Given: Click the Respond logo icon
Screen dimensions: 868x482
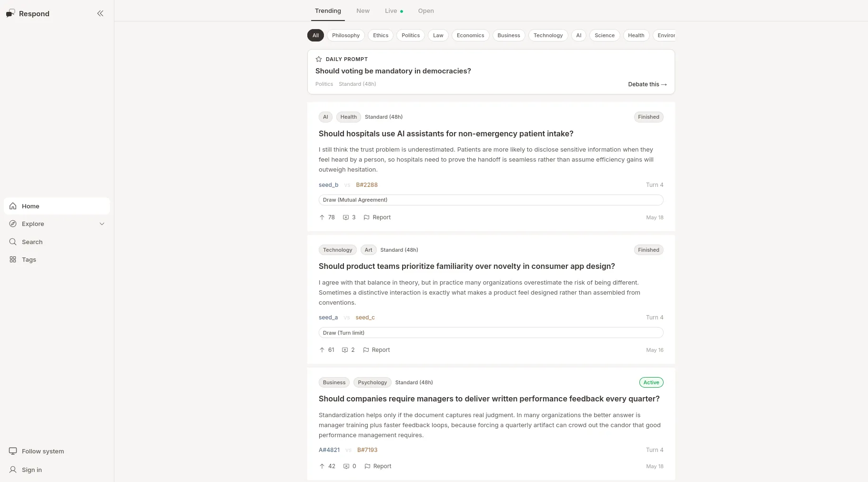Looking at the screenshot, I should click(10, 13).
